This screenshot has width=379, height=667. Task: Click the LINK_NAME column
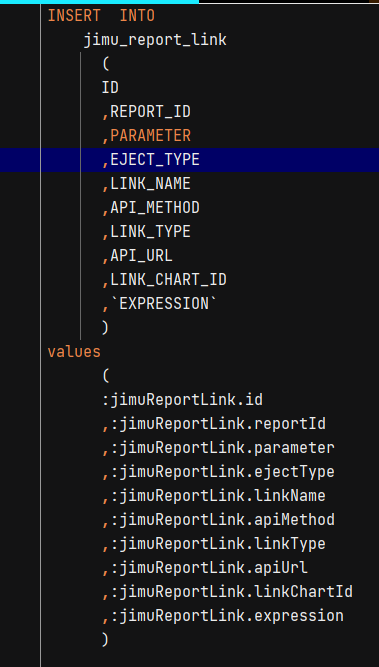coord(151,184)
